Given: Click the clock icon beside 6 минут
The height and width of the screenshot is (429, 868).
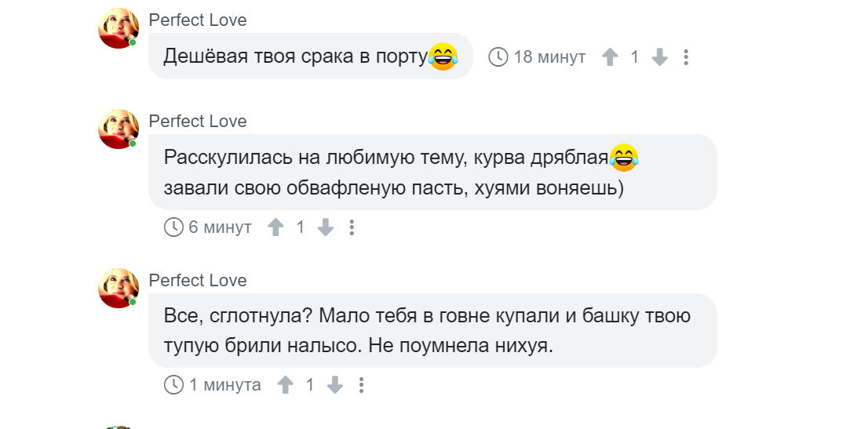Looking at the screenshot, I should (173, 227).
